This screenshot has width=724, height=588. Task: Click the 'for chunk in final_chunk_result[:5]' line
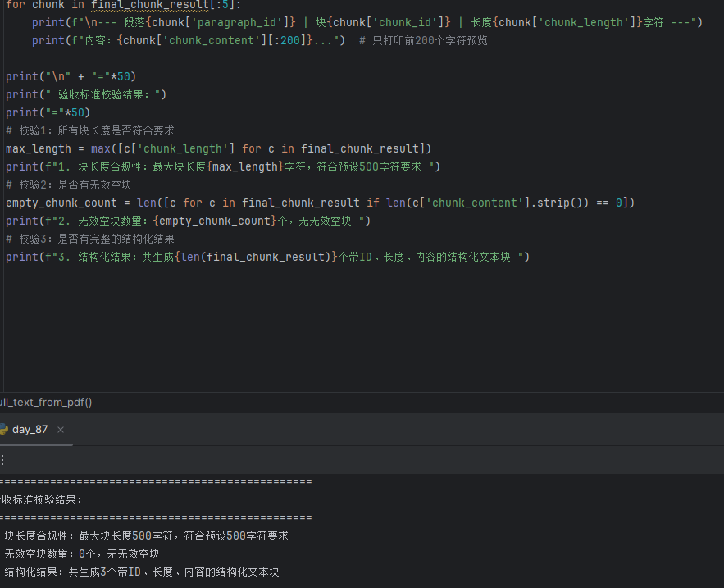click(x=123, y=5)
